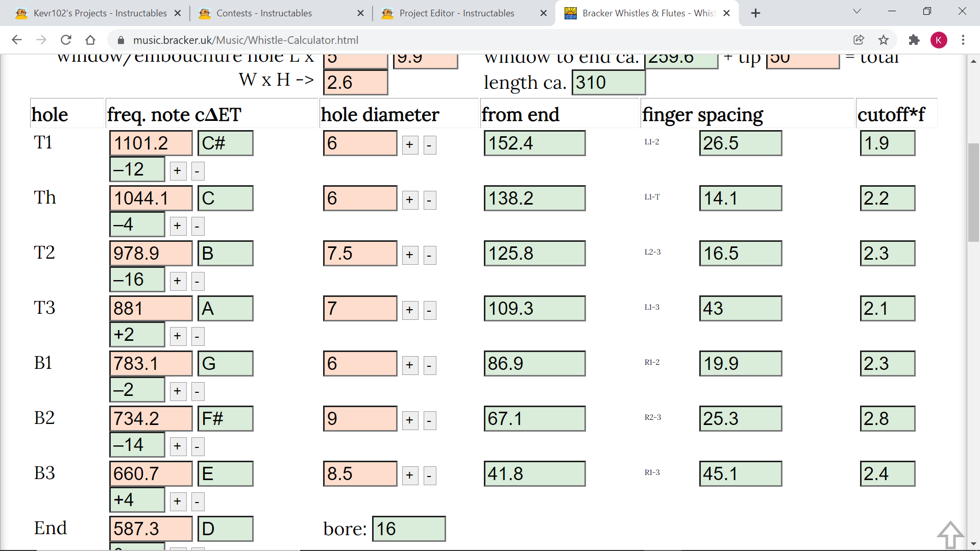The image size is (980, 551).
Task: Open Chrome three-dot menu
Action: 963,40
